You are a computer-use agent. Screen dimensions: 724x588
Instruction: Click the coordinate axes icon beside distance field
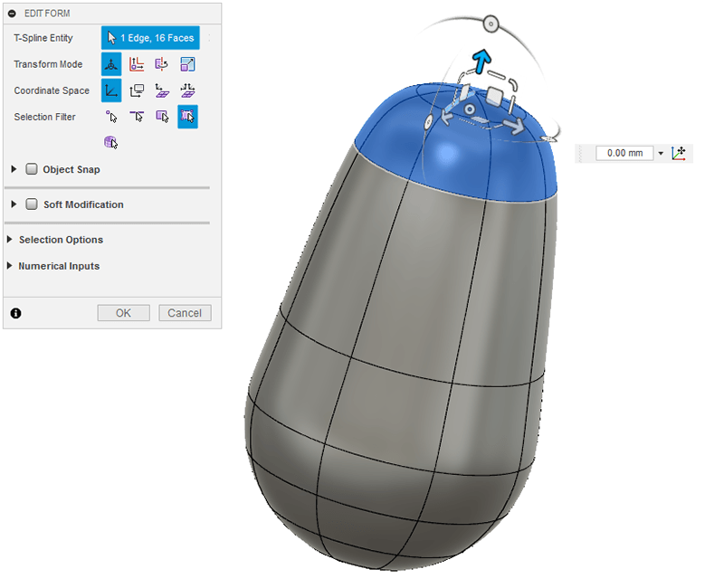tap(679, 153)
